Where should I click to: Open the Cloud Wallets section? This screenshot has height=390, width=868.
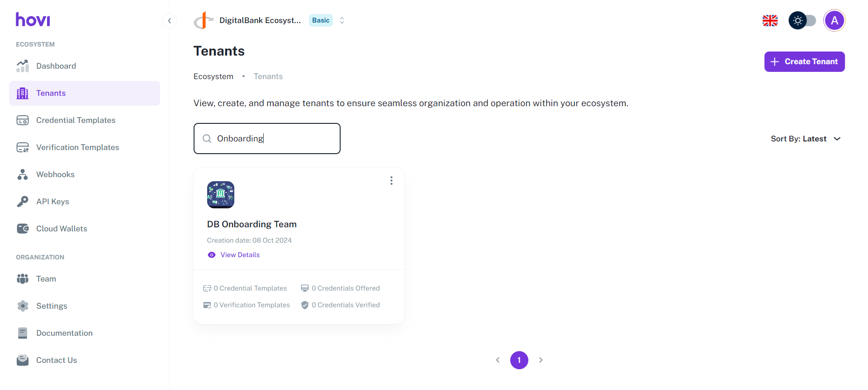tap(62, 229)
